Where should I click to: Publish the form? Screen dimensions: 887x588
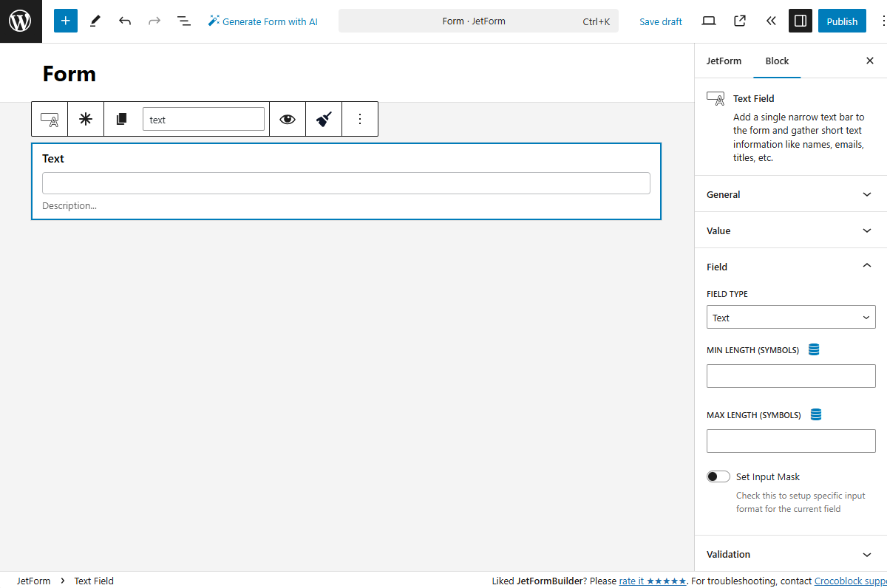click(x=842, y=21)
